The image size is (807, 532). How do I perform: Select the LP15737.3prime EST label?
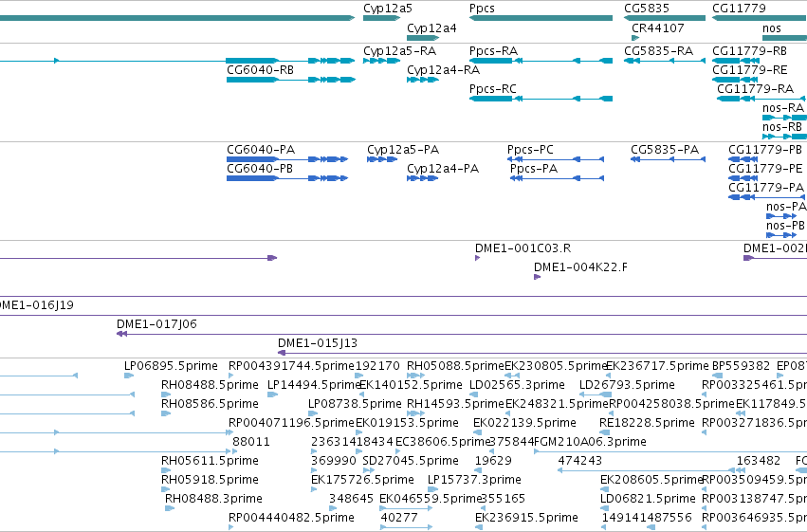coord(474,480)
